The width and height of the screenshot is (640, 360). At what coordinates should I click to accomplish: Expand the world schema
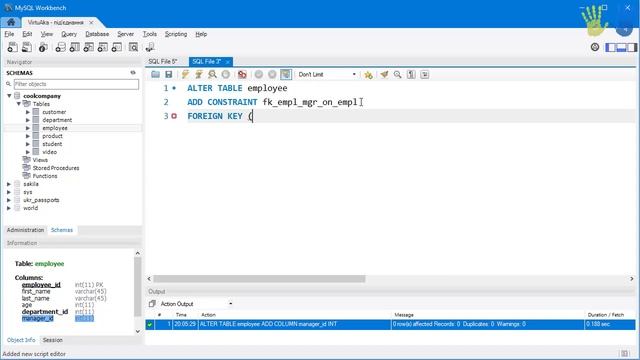click(x=9, y=208)
